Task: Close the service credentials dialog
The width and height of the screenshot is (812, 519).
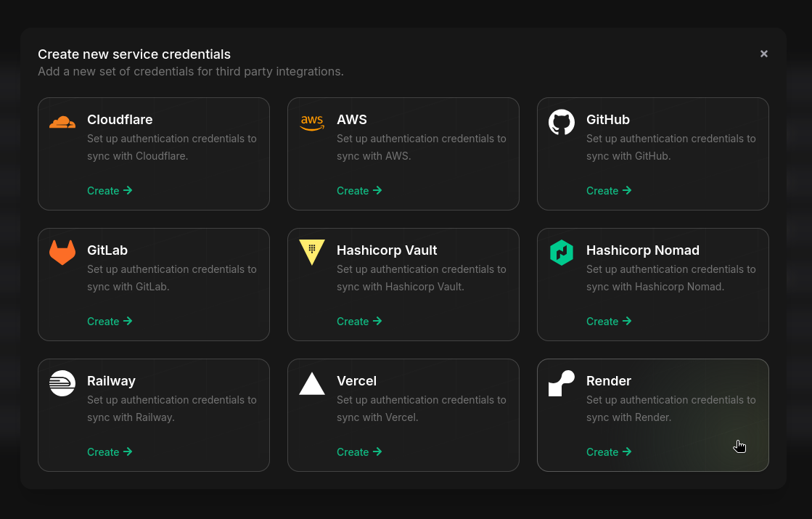Action: [x=763, y=54]
